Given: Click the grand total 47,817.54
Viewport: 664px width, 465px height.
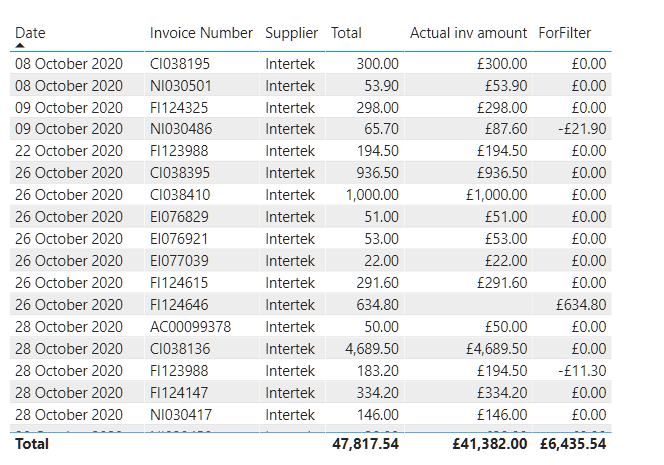Looking at the screenshot, I should [365, 444].
